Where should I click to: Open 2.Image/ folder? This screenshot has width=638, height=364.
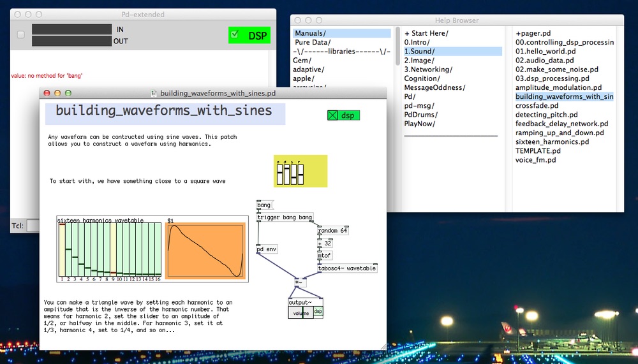click(x=419, y=60)
